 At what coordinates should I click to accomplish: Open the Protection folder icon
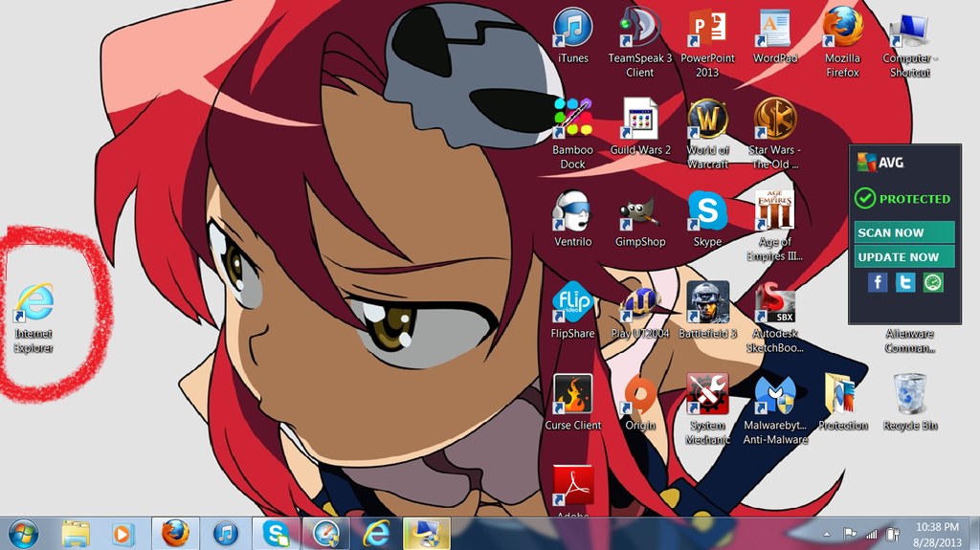pos(842,403)
